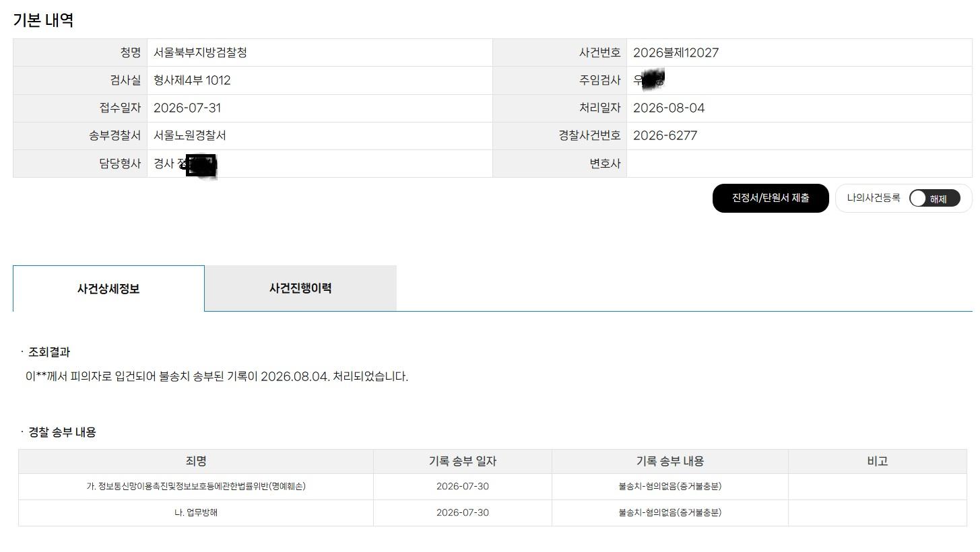Click the 진정서/탄원서 제출 button

pyautogui.click(x=771, y=198)
